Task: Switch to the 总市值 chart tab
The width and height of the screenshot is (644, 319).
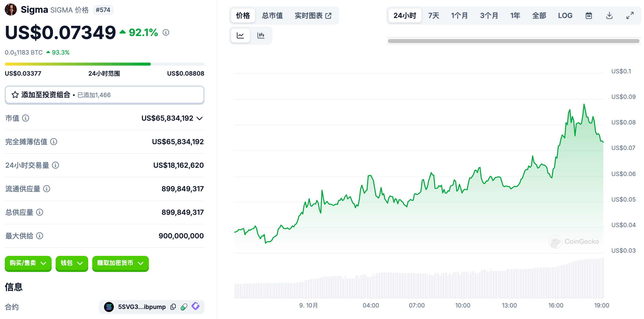Action: pyautogui.click(x=272, y=16)
